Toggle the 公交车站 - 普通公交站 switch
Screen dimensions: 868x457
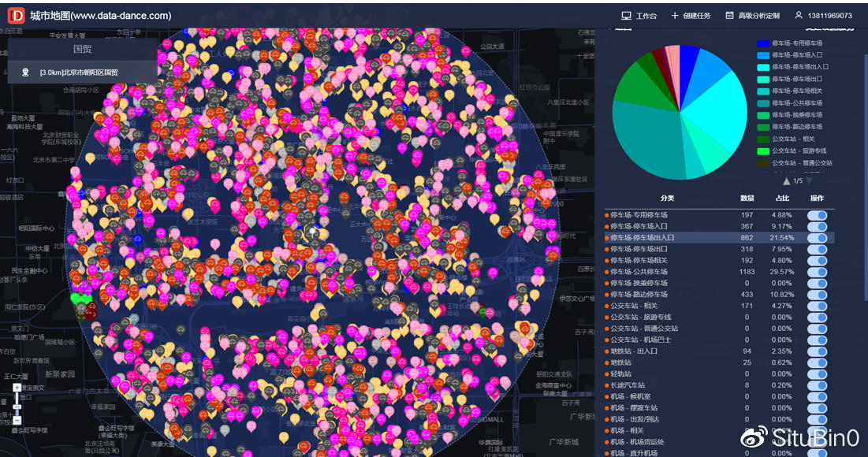(817, 329)
